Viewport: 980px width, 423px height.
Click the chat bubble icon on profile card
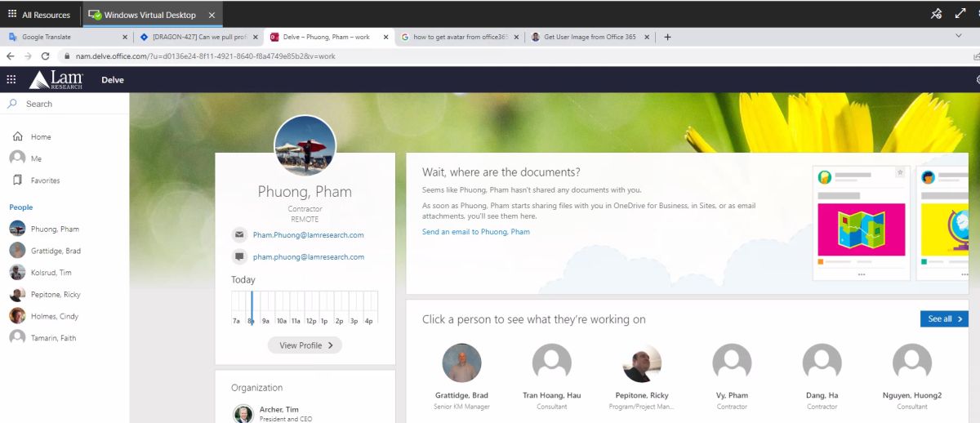[x=239, y=256]
